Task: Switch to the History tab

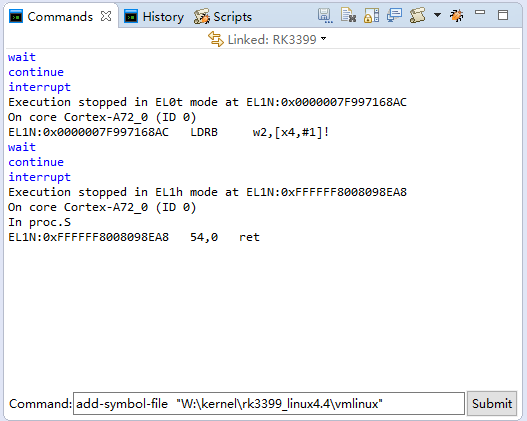Action: (x=154, y=16)
